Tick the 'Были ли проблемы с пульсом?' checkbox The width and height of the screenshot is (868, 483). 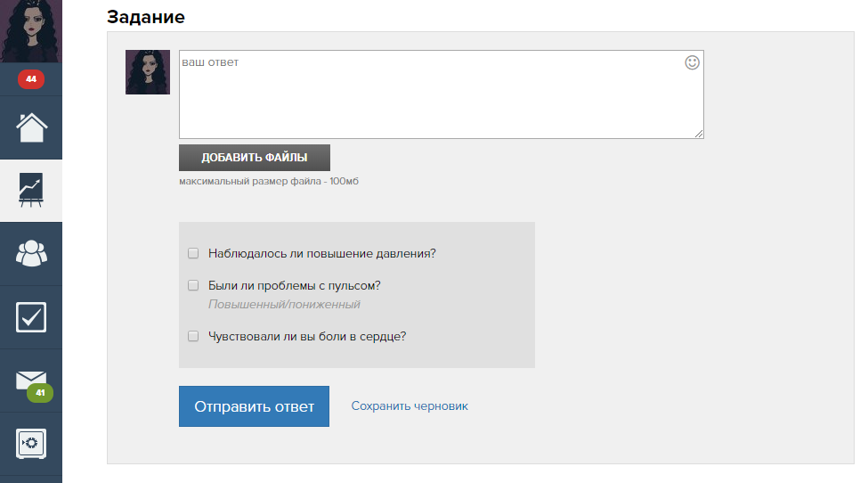[x=193, y=286]
